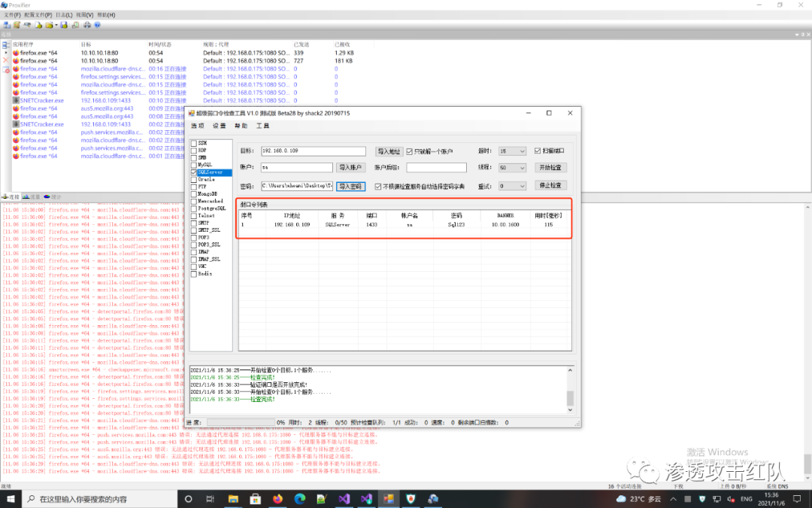This screenshot has width=812, height=508.
Task: Click the save icon in Proxifier toolbar
Action: pos(64,25)
